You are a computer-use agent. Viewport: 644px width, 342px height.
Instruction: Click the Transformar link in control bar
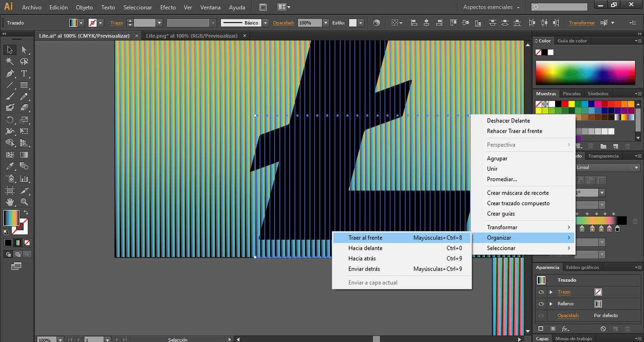(x=582, y=23)
